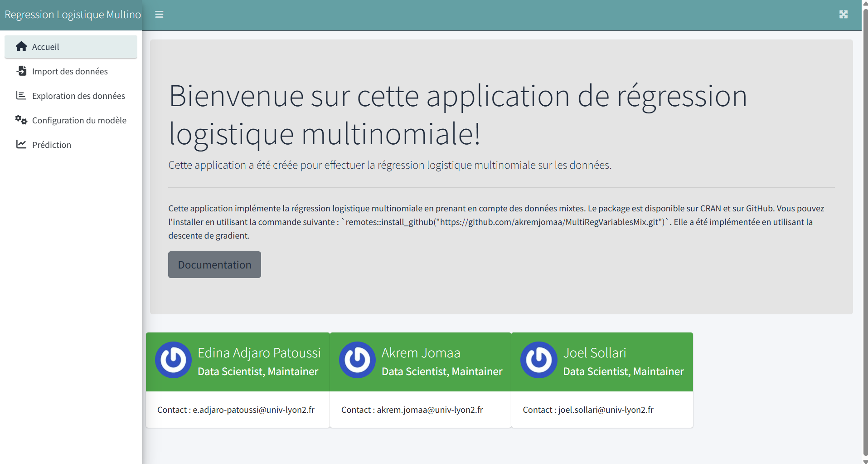Select Configuration du modèle in sidebar
The height and width of the screenshot is (464, 868).
coord(79,121)
